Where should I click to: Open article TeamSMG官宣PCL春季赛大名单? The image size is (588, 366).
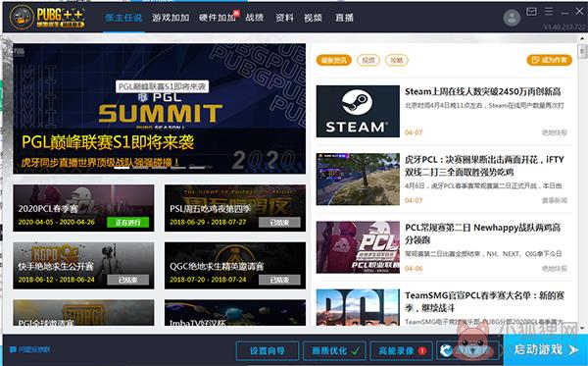click(x=484, y=301)
